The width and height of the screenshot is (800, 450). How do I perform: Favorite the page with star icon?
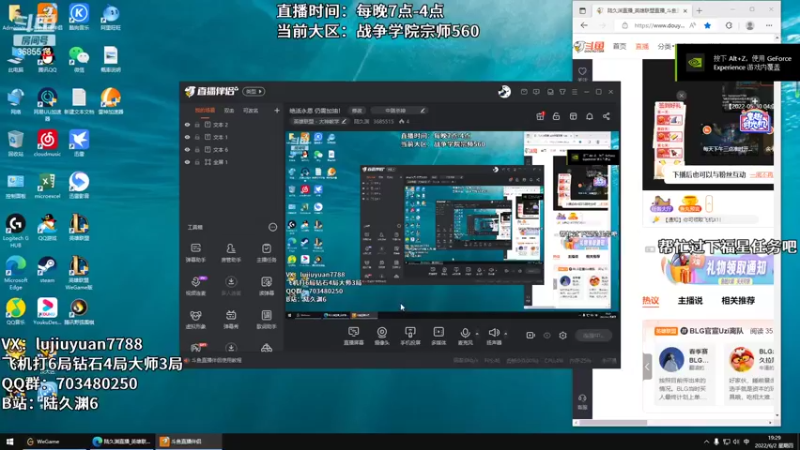(707, 25)
